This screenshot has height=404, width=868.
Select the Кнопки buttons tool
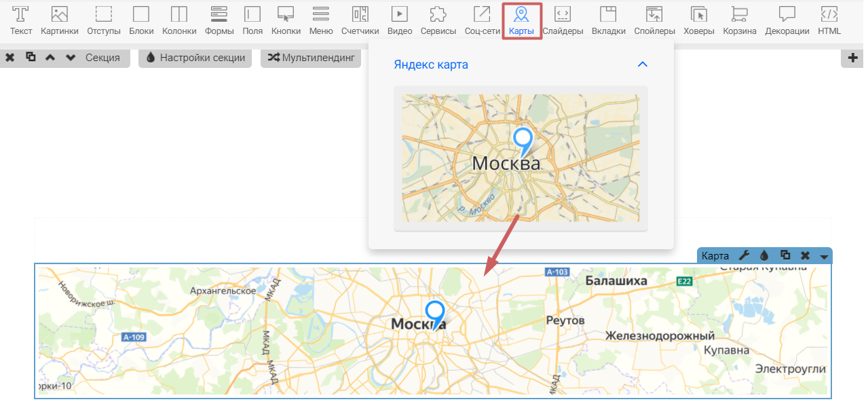[286, 20]
